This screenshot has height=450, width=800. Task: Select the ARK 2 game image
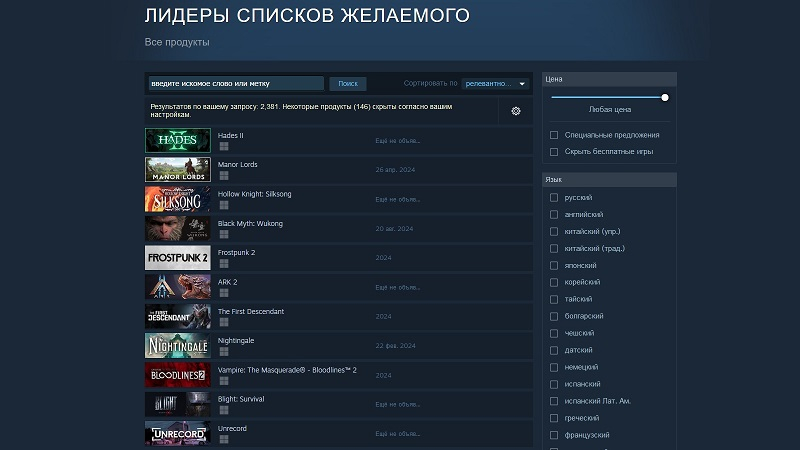tap(177, 287)
